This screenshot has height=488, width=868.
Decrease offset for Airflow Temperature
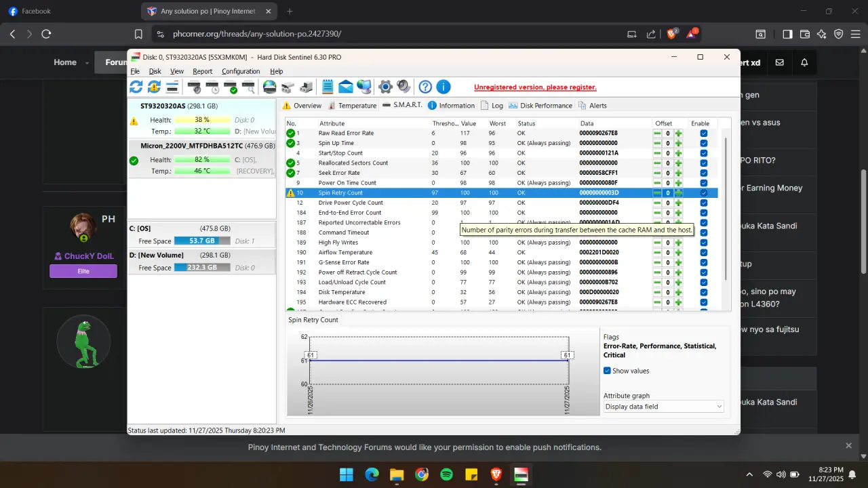pos(657,252)
